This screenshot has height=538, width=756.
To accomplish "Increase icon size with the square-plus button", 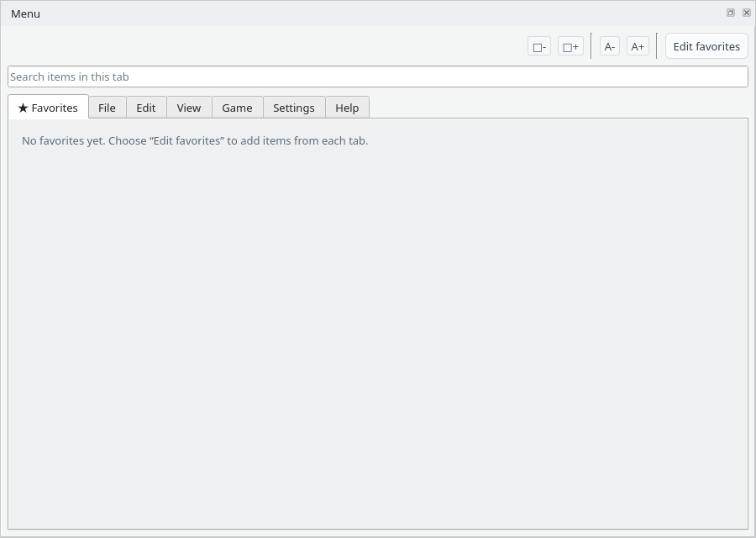I will click(570, 46).
